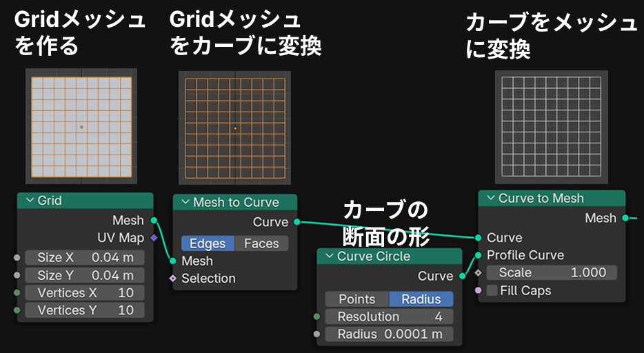The width and height of the screenshot is (644, 353).
Task: Click Curve to Mesh's Mesh output socket
Action: pyautogui.click(x=625, y=218)
